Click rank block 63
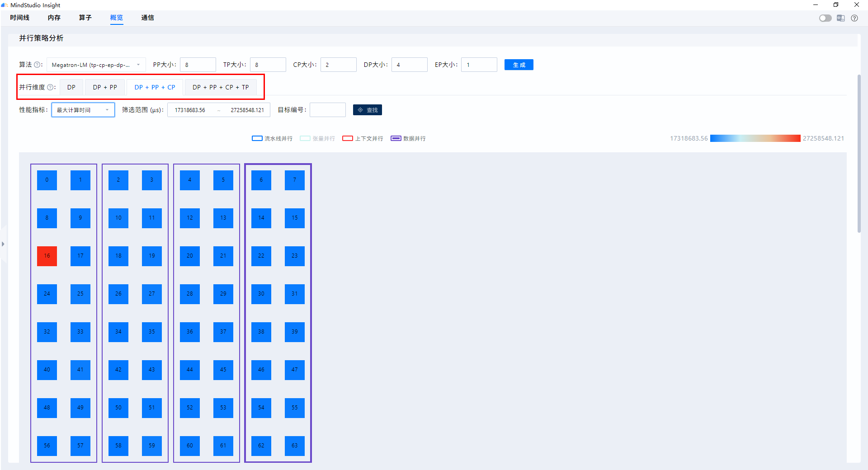The width and height of the screenshot is (868, 470). pos(295,446)
